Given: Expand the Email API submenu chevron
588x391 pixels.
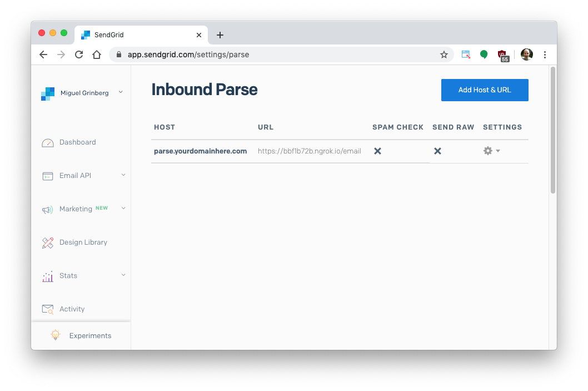Looking at the screenshot, I should pyautogui.click(x=123, y=175).
